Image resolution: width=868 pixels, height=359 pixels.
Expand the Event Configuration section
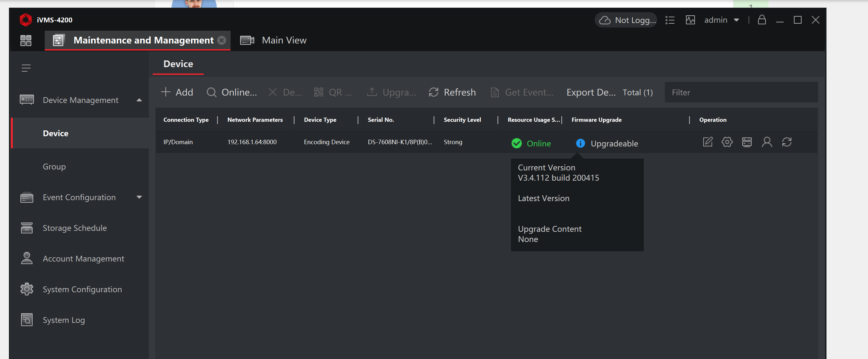point(139,197)
